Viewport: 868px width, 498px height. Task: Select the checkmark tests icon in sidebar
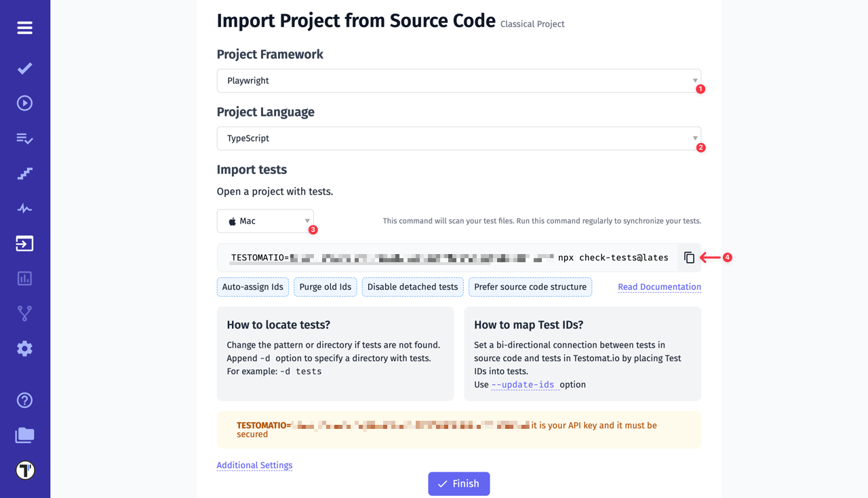point(24,68)
